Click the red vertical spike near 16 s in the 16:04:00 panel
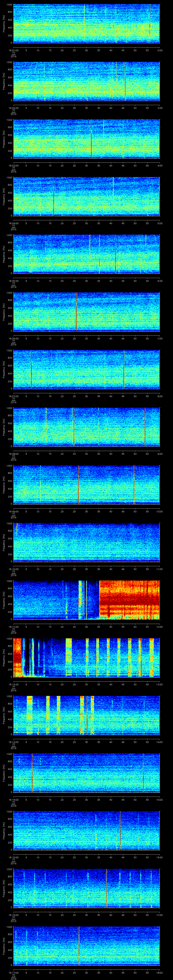Viewport: 173px width, 980px height. 54,197
